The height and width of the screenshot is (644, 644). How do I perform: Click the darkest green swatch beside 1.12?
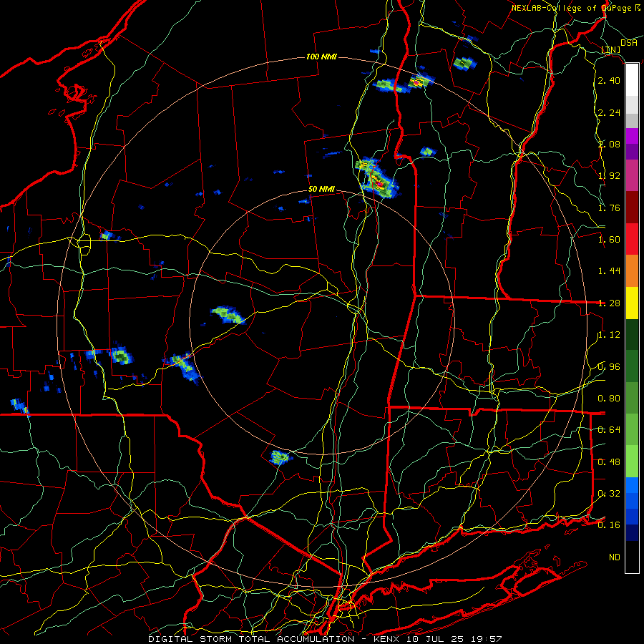tap(632, 334)
